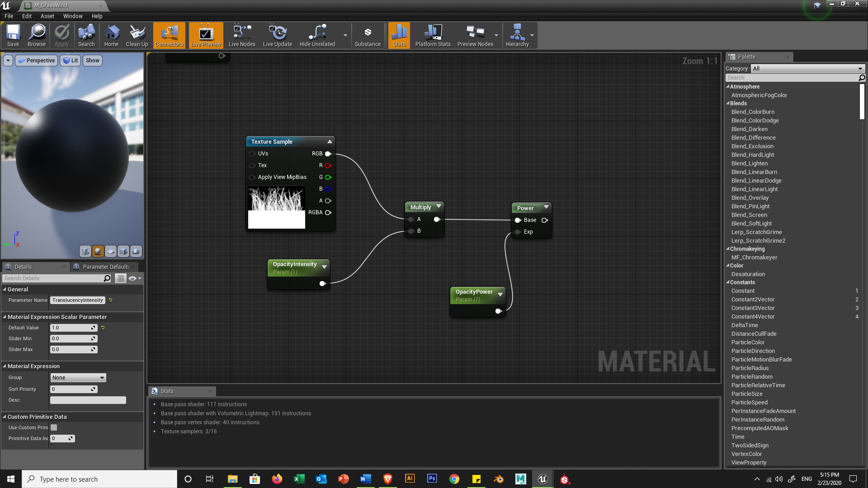
Task: Click the Default Value number field
Action: point(71,328)
